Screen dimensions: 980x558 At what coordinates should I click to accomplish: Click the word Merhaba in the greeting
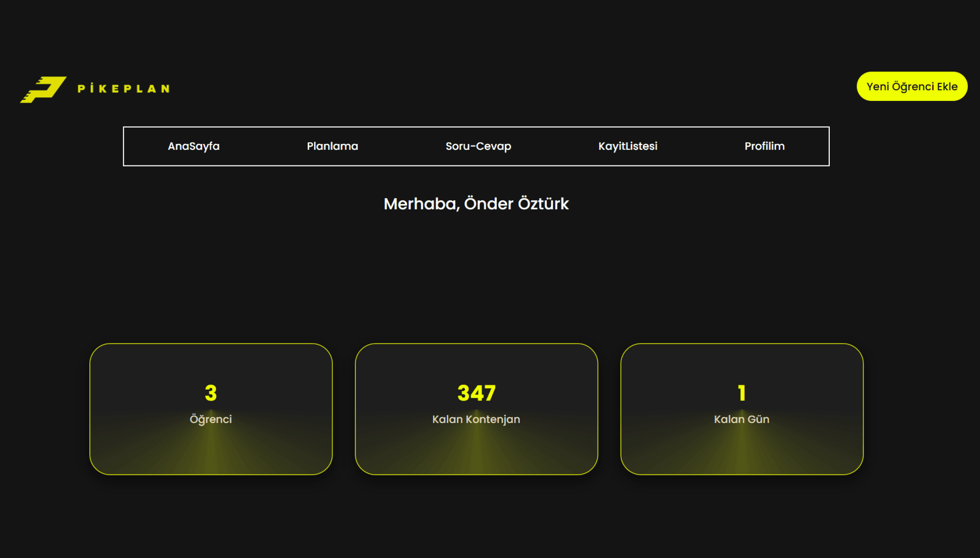click(x=420, y=204)
